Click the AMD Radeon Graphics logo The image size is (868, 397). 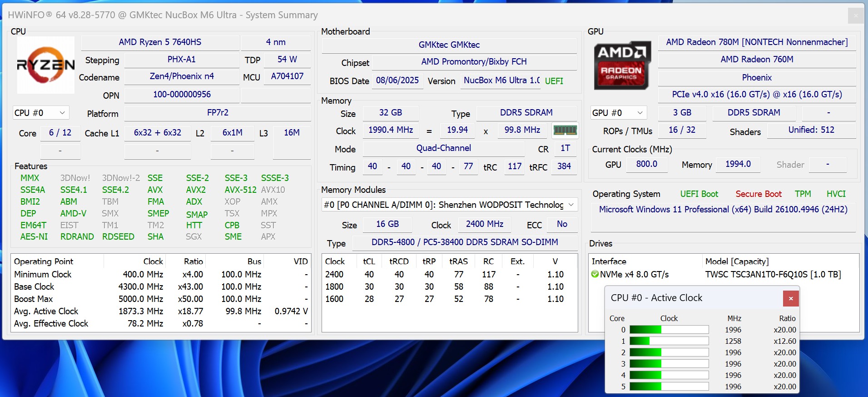[621, 65]
